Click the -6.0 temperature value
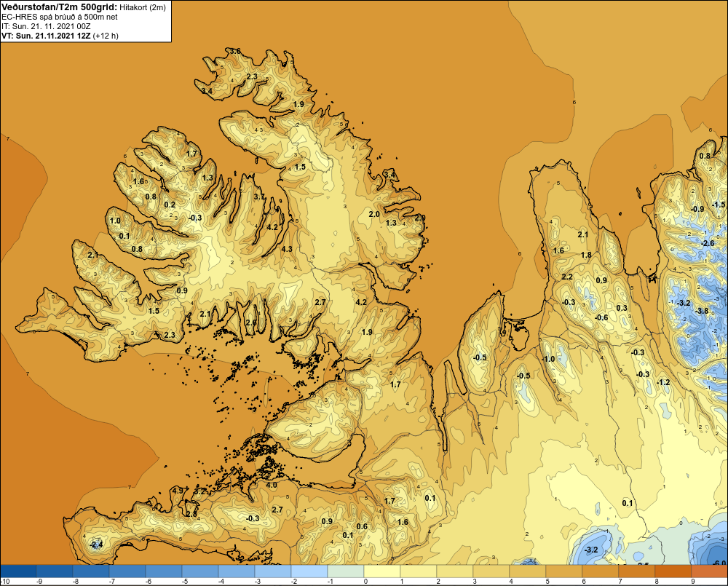 tap(719, 563)
